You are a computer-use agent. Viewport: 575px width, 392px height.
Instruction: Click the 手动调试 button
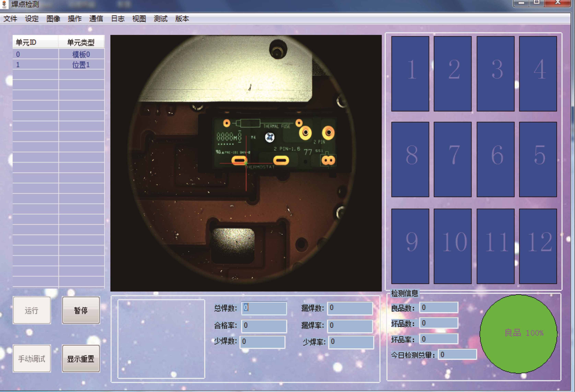click(x=32, y=359)
